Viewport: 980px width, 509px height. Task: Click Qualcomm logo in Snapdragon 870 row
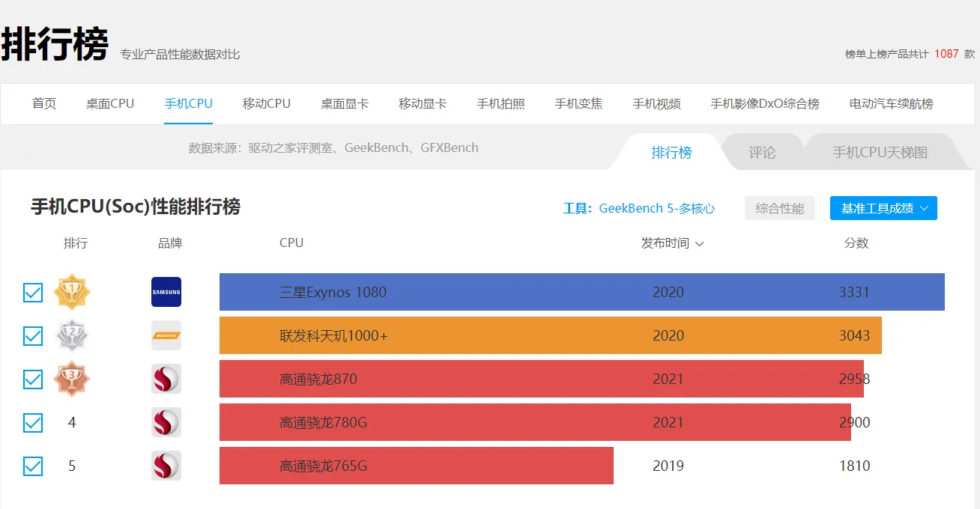point(166,379)
